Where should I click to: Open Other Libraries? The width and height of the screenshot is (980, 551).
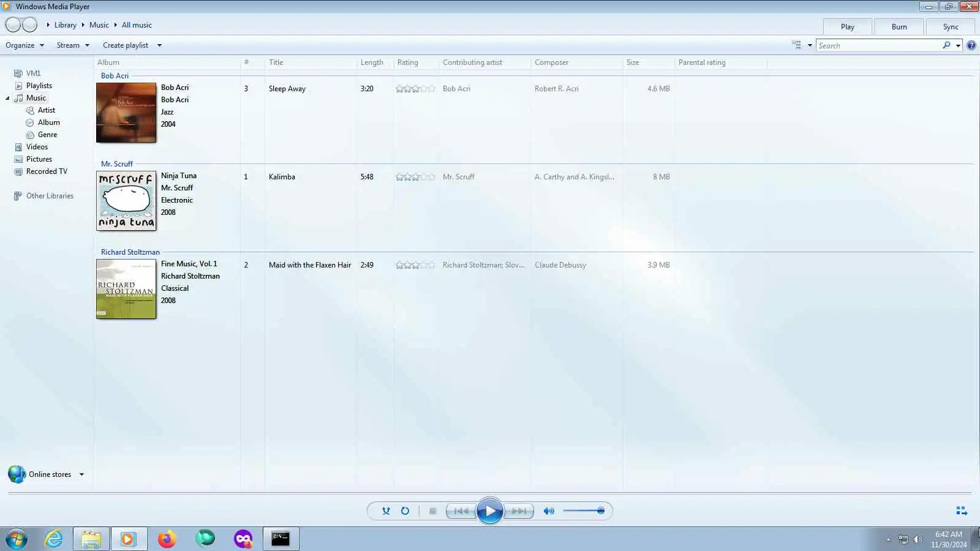[43, 196]
